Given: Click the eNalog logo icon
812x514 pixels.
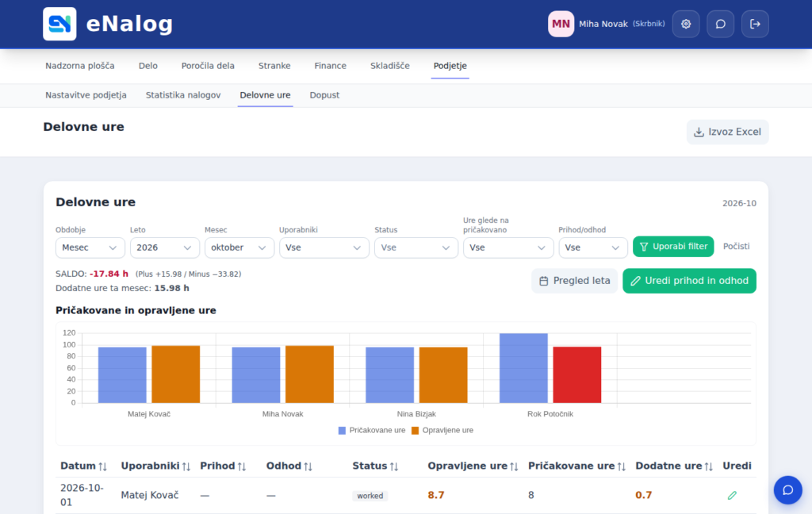Looking at the screenshot, I should point(59,24).
